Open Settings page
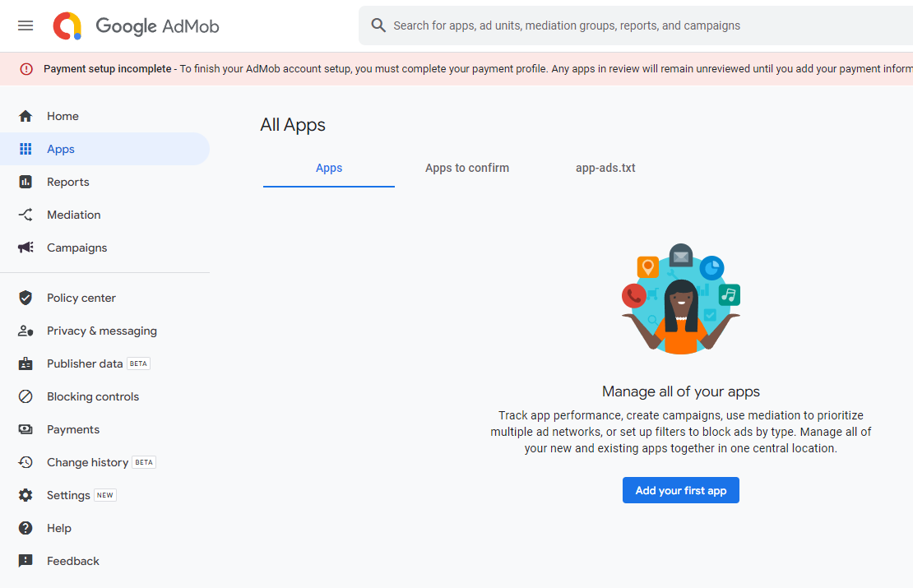 (x=104, y=495)
